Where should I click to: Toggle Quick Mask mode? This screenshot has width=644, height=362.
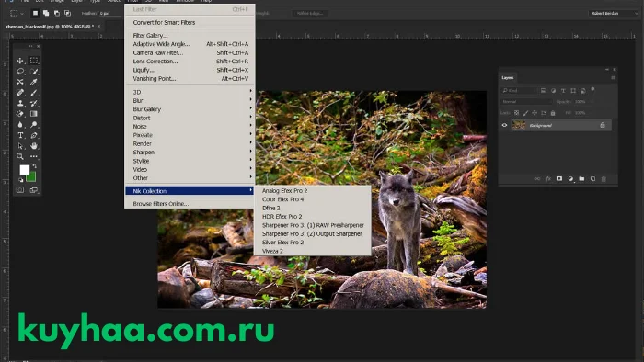(x=20, y=190)
